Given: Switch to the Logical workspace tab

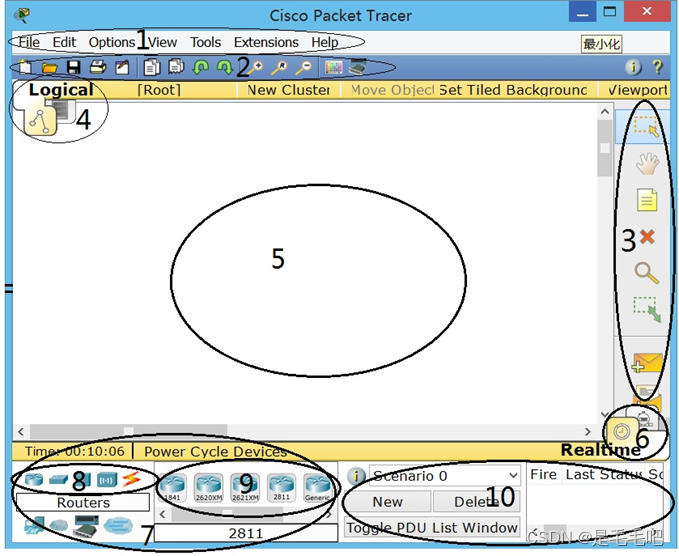Looking at the screenshot, I should [x=61, y=90].
